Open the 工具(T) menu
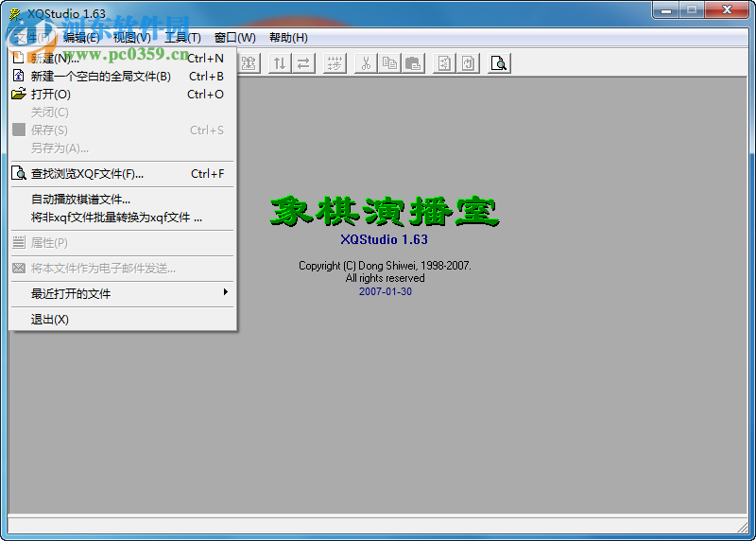The width and height of the screenshot is (756, 541). [x=182, y=38]
